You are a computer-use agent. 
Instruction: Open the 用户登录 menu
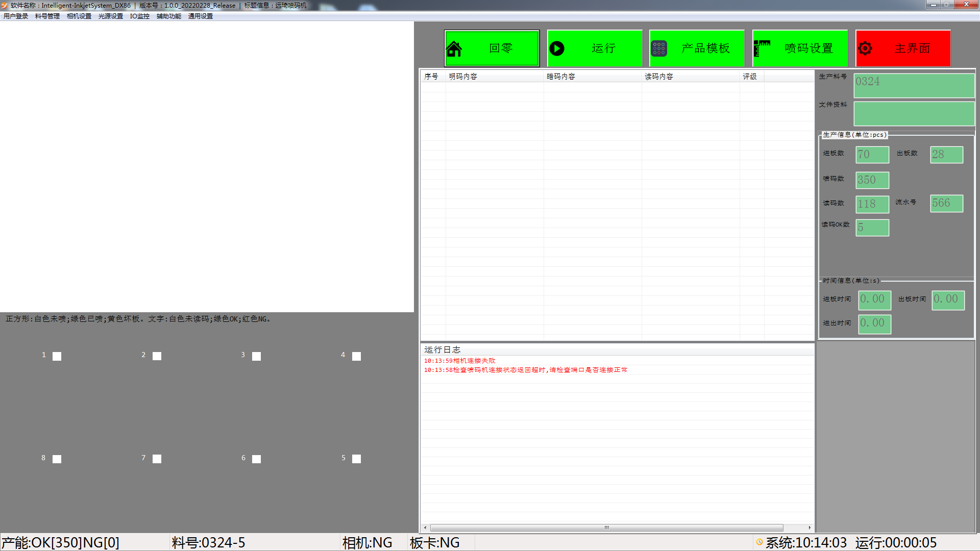(x=16, y=16)
